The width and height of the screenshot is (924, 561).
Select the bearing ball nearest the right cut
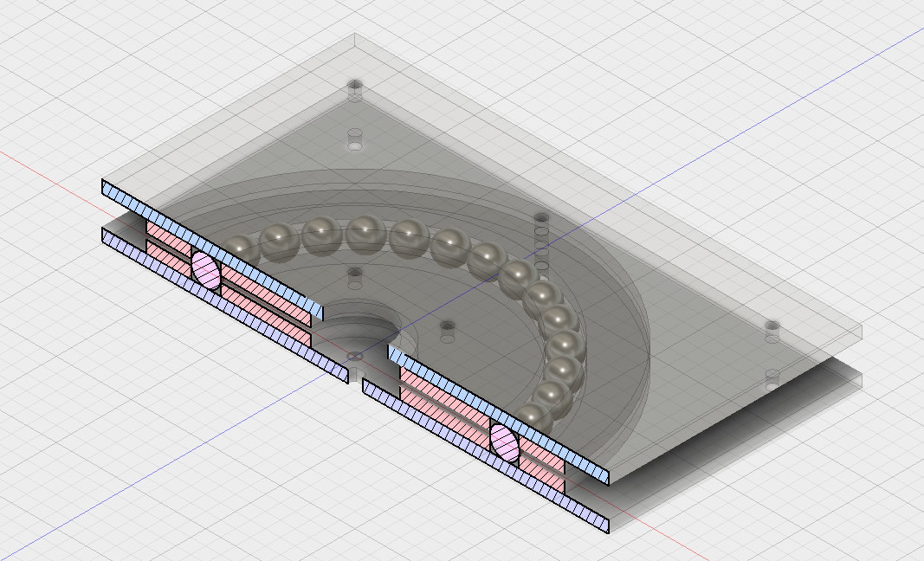[x=533, y=420]
